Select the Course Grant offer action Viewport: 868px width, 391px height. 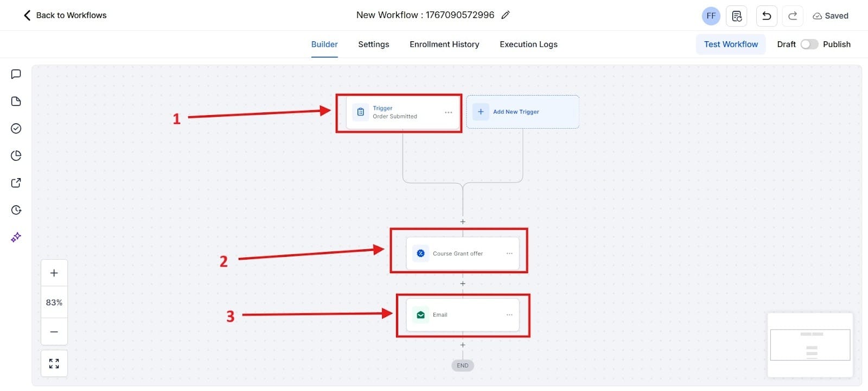(x=463, y=254)
